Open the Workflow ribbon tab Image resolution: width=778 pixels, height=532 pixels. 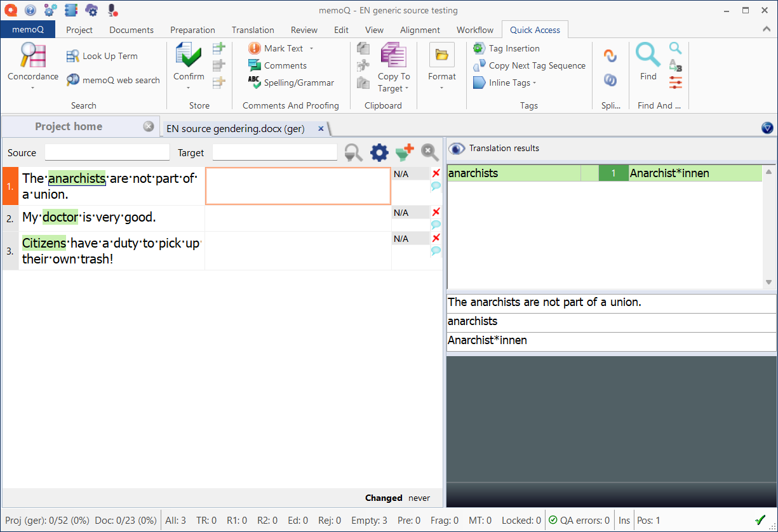click(x=475, y=30)
